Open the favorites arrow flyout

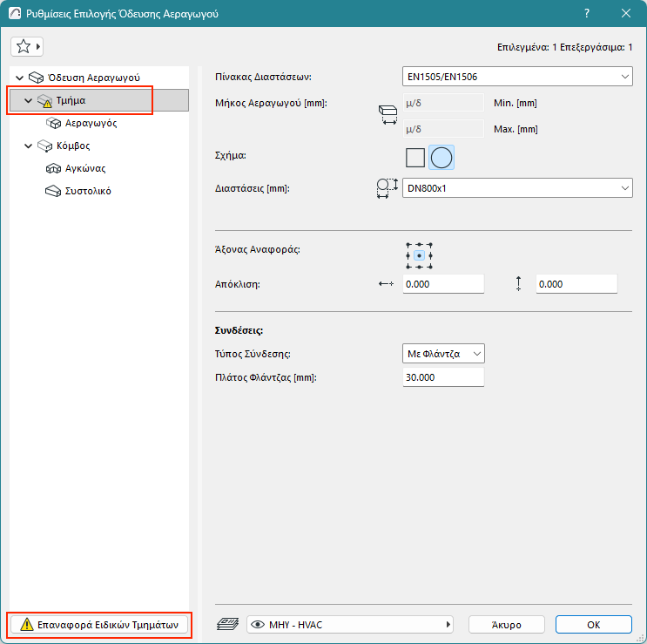click(38, 47)
